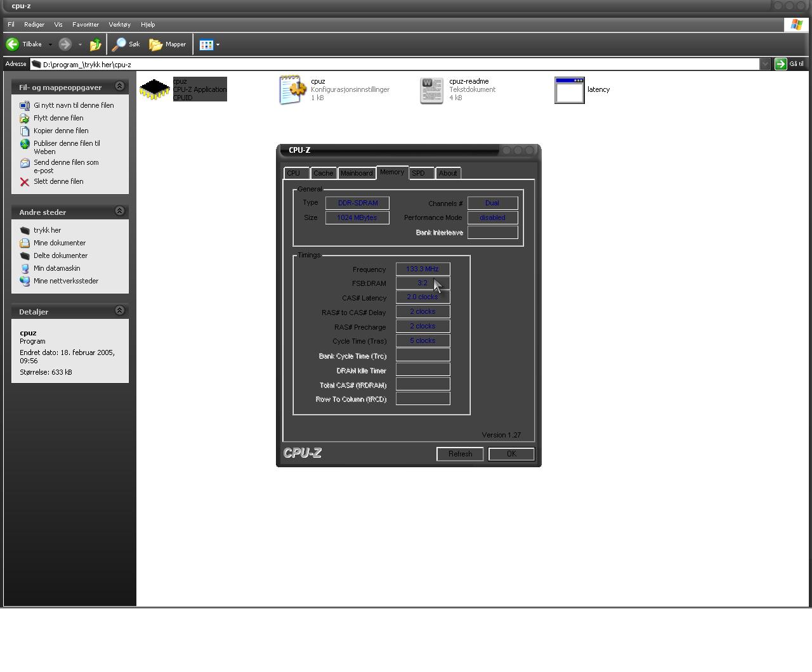
Task: Click the 133.3 MHz Frequency field
Action: click(422, 269)
